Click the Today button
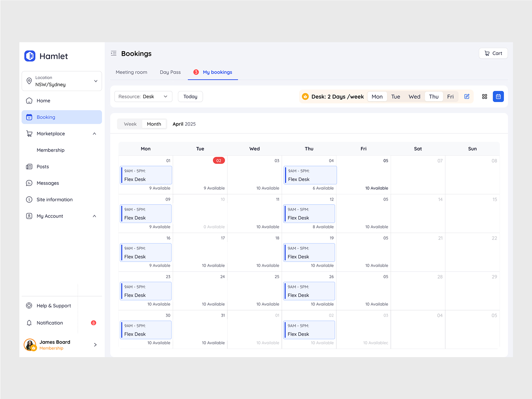The width and height of the screenshot is (532, 399). [190, 96]
